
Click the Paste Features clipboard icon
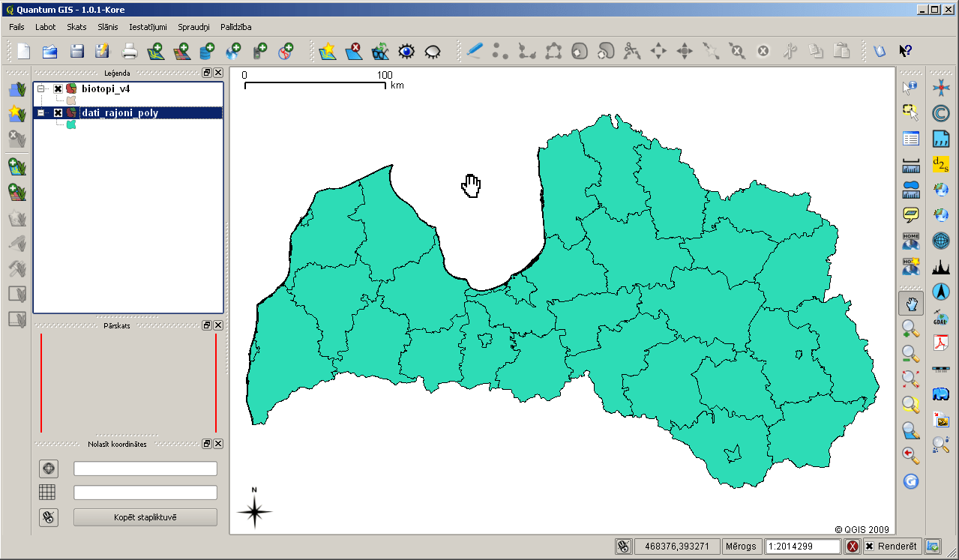842,51
